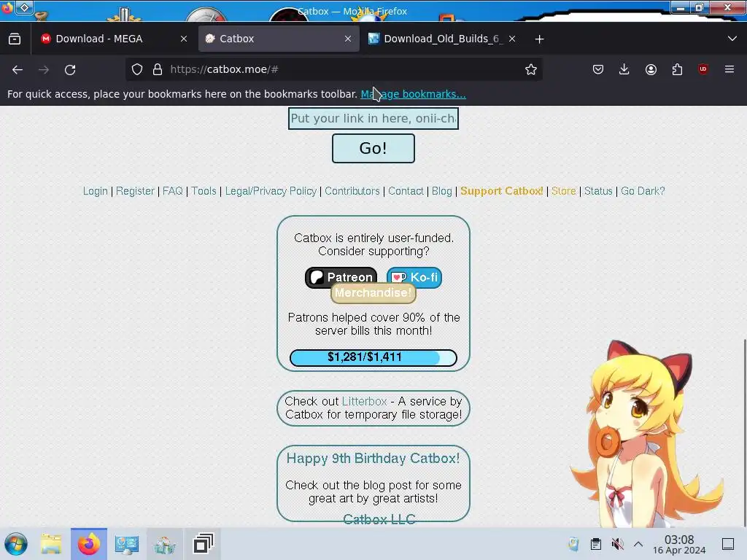Open the Start menu orb

(x=16, y=544)
